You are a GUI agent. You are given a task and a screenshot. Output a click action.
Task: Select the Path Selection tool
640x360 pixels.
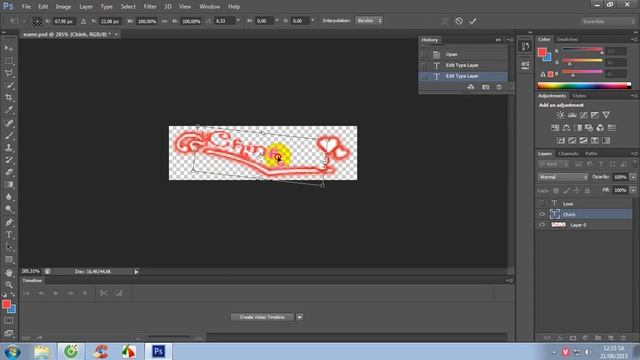click(x=9, y=247)
